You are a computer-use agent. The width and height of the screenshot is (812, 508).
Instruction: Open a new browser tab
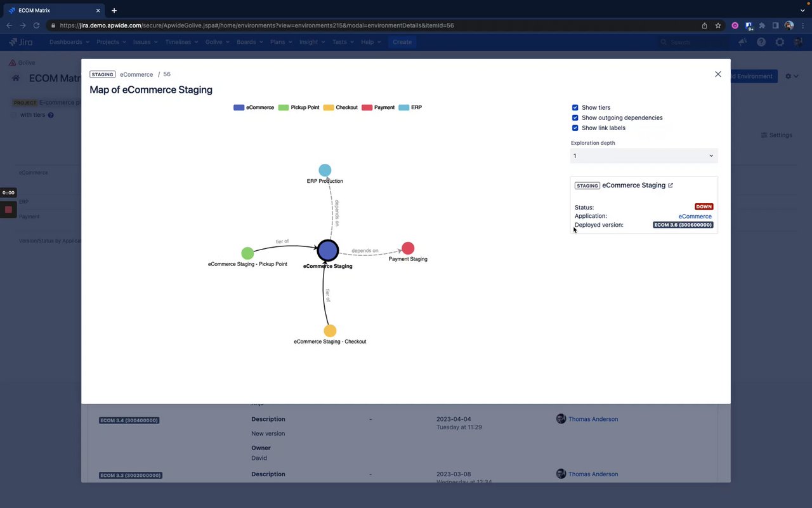pos(114,10)
